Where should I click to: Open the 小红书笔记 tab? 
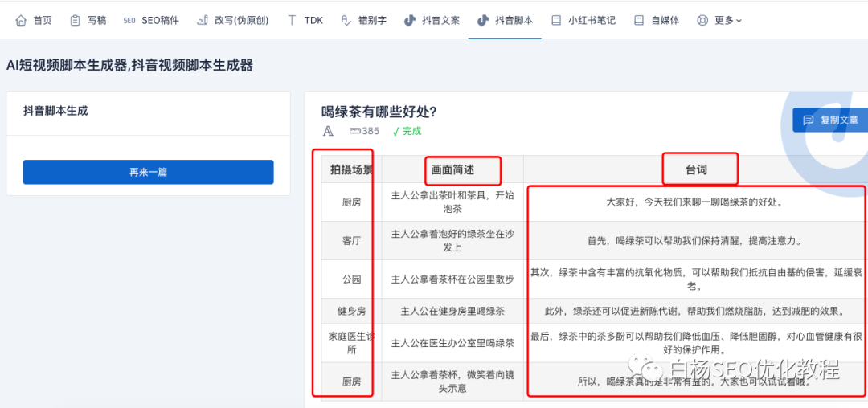583,21
